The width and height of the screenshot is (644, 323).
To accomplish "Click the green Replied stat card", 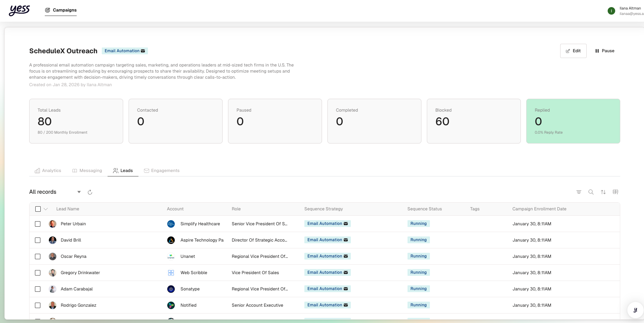I will (x=573, y=121).
